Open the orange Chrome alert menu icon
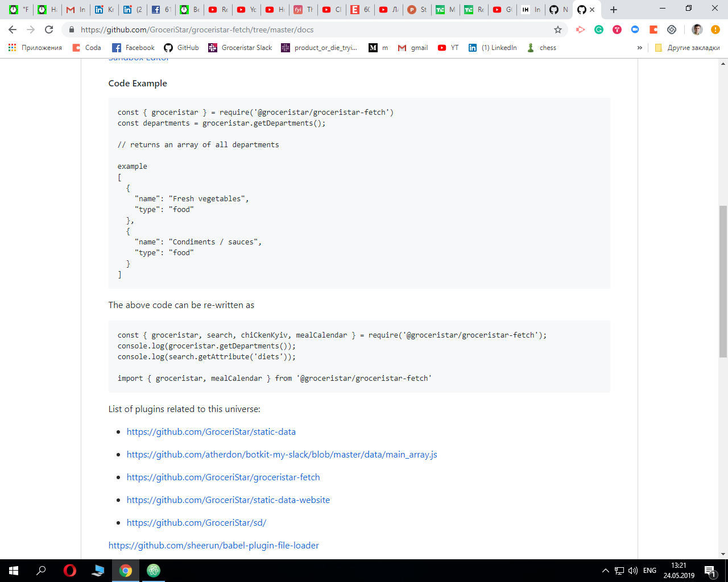This screenshot has height=582, width=728. [x=715, y=30]
